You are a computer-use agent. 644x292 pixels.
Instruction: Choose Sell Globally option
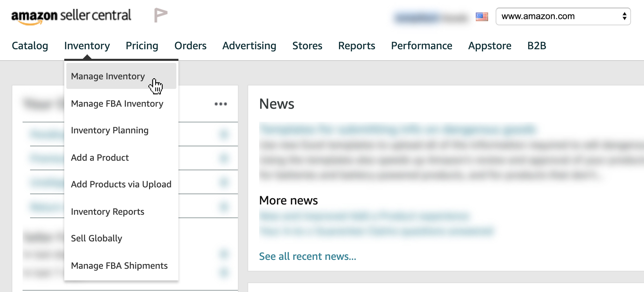(x=96, y=238)
